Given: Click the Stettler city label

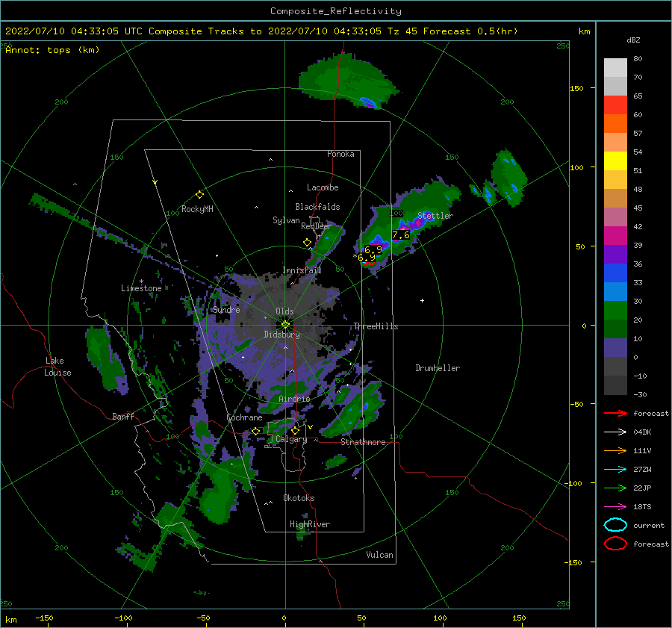Looking at the screenshot, I should point(435,216).
